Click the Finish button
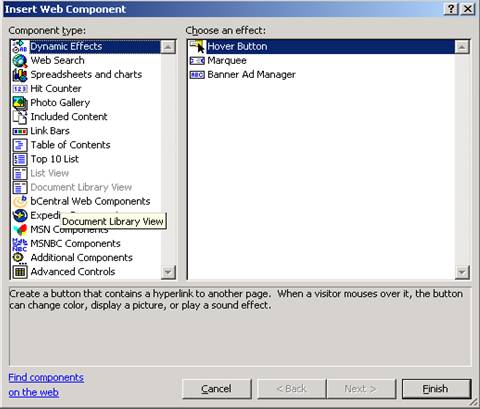Screen dimensions: 480x409 (x=436, y=389)
